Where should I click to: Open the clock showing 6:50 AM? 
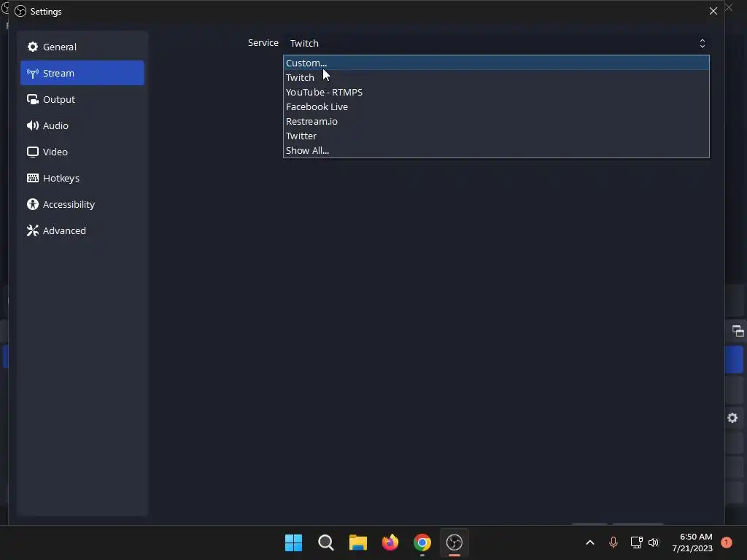(692, 542)
